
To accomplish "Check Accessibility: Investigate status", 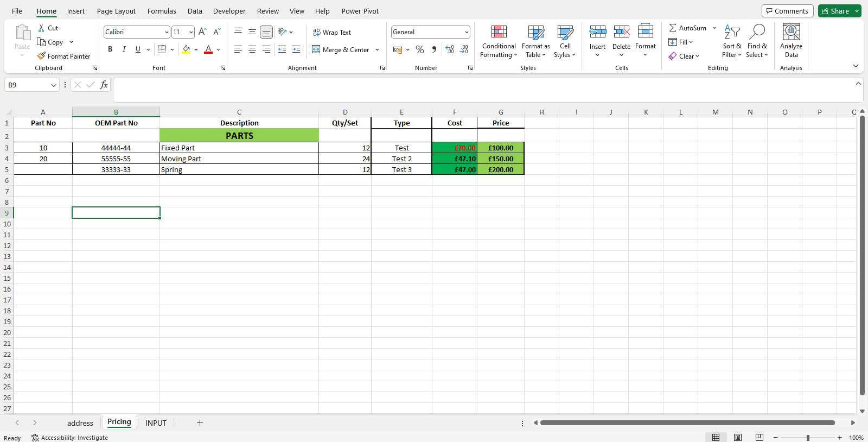I will (69, 438).
